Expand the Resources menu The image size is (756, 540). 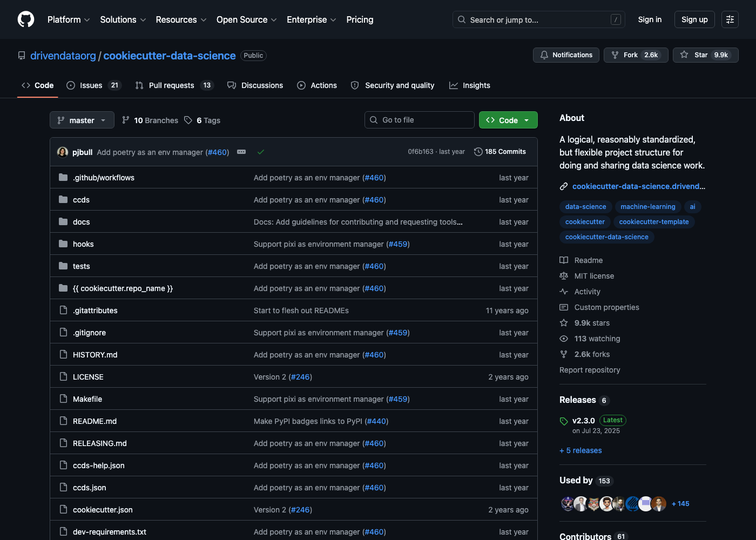tap(181, 19)
